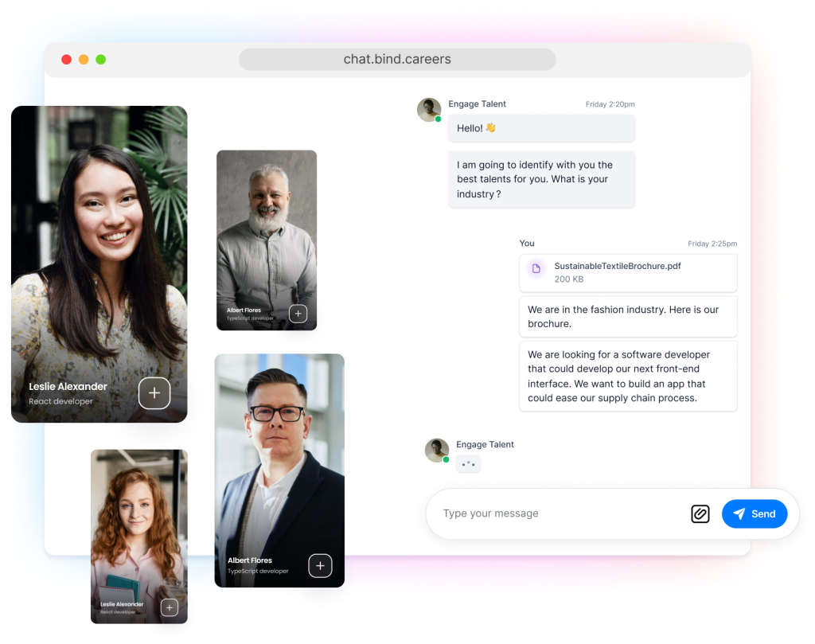Select the chat.bind.careers address bar
The height and width of the screenshot is (644, 815).
pos(396,59)
